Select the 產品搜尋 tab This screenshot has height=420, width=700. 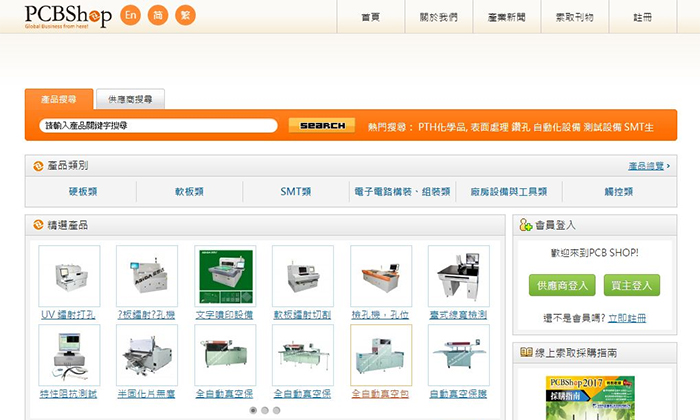pyautogui.click(x=59, y=99)
